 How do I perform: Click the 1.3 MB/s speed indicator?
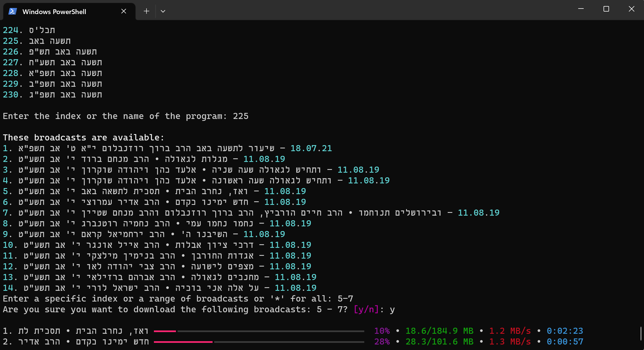(509, 342)
